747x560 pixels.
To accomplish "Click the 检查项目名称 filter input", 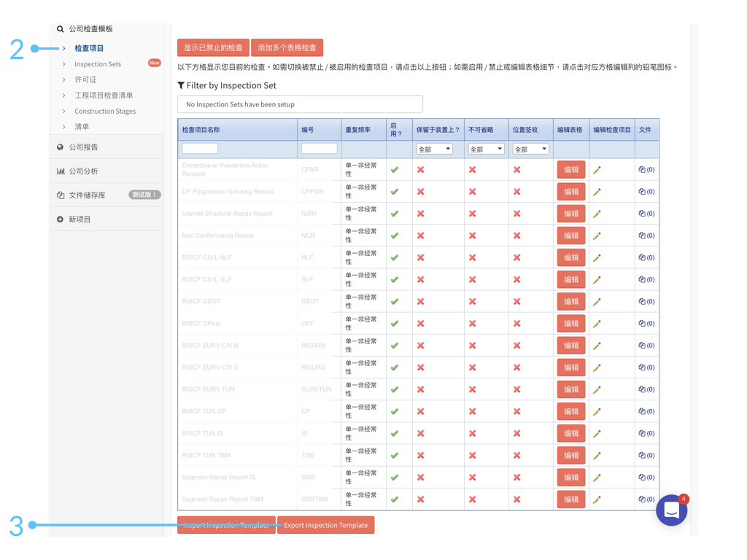I will tap(200, 149).
